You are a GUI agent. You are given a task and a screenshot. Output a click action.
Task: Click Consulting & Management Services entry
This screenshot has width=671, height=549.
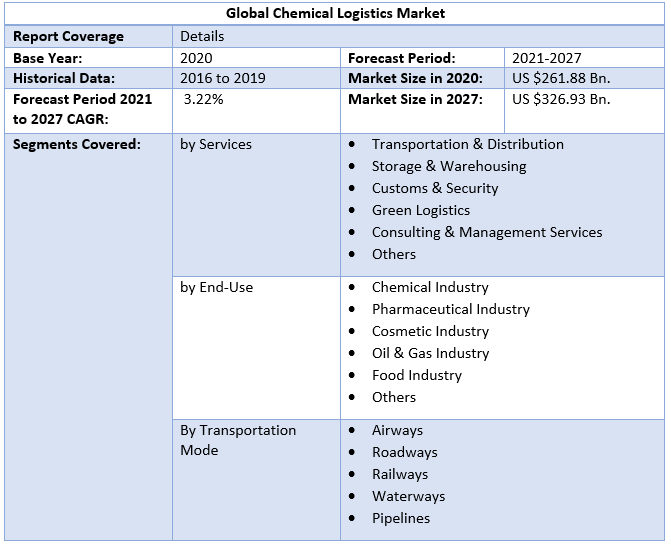coord(487,232)
